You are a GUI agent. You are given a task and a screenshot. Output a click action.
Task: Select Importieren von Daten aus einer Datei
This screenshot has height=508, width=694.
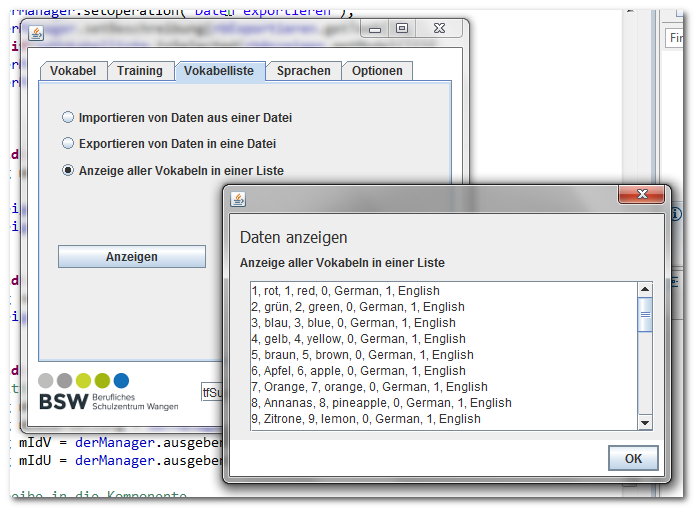(x=177, y=118)
